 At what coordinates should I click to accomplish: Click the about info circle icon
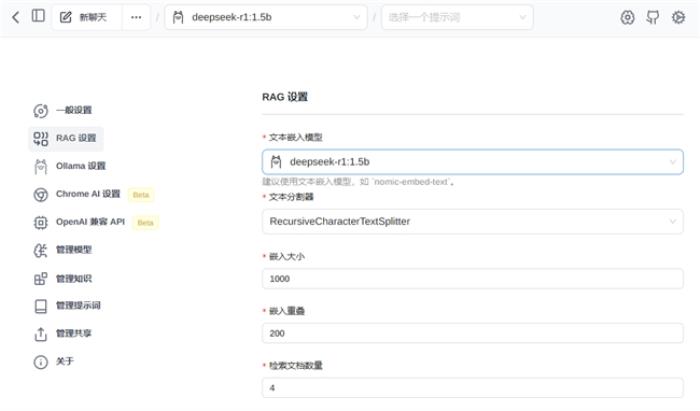[41, 362]
